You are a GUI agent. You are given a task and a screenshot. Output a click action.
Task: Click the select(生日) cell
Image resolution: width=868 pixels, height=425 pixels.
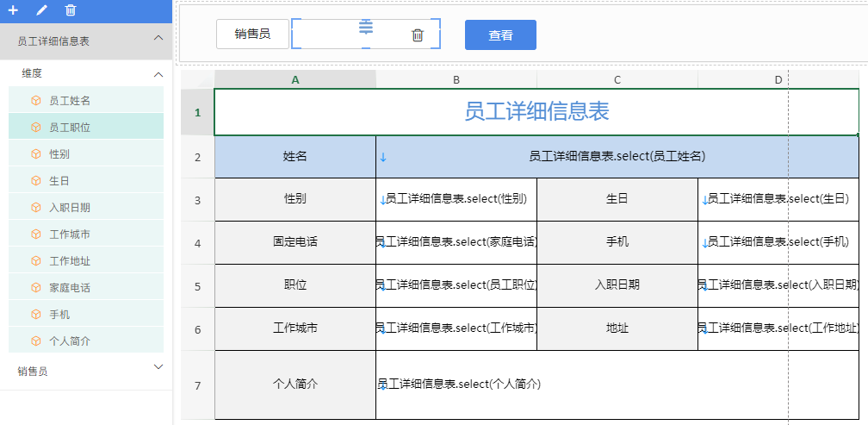778,199
